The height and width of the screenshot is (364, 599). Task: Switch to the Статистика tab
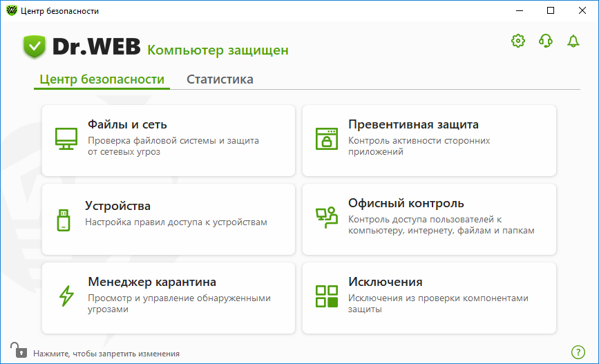tap(220, 79)
